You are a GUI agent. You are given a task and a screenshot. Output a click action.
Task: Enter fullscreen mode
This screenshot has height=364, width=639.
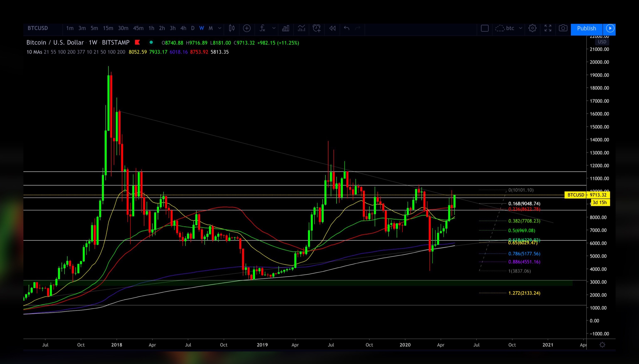(548, 28)
